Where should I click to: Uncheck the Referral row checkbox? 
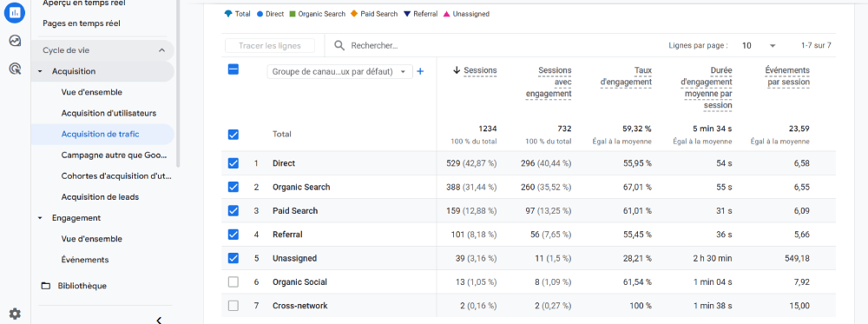click(233, 235)
